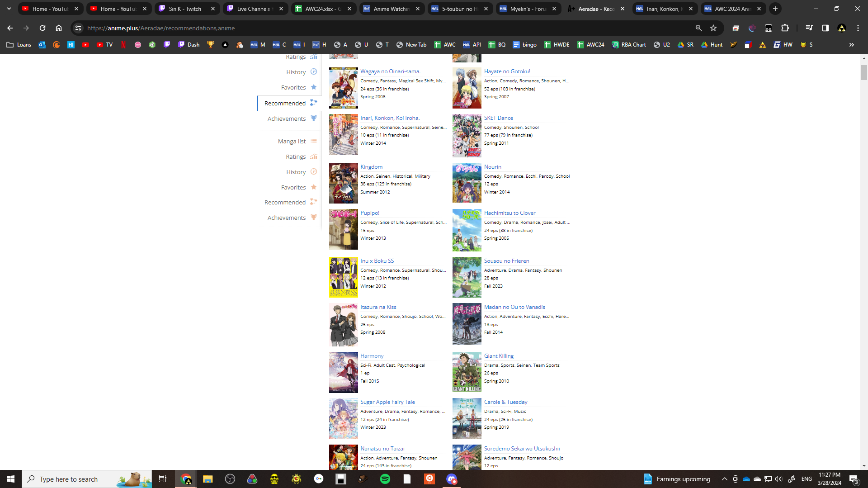Open the Sugar Apple Fairy Tale link
Image resolution: width=868 pixels, height=488 pixels.
coord(387,402)
